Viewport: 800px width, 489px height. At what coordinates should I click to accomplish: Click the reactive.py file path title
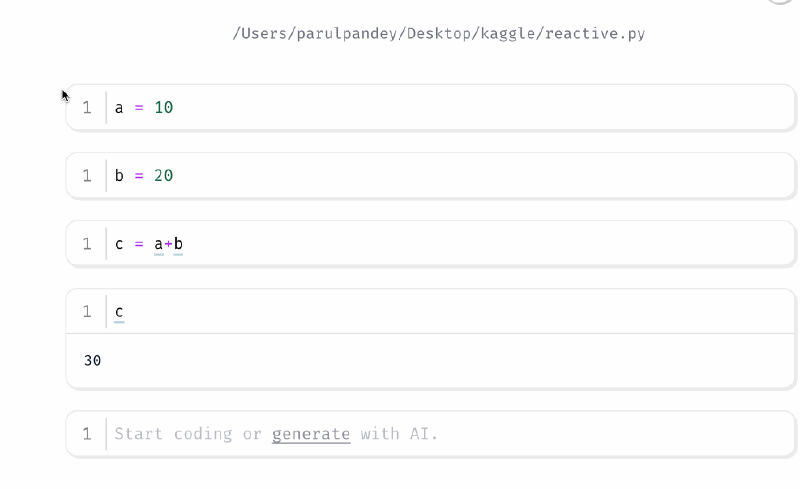(x=438, y=33)
